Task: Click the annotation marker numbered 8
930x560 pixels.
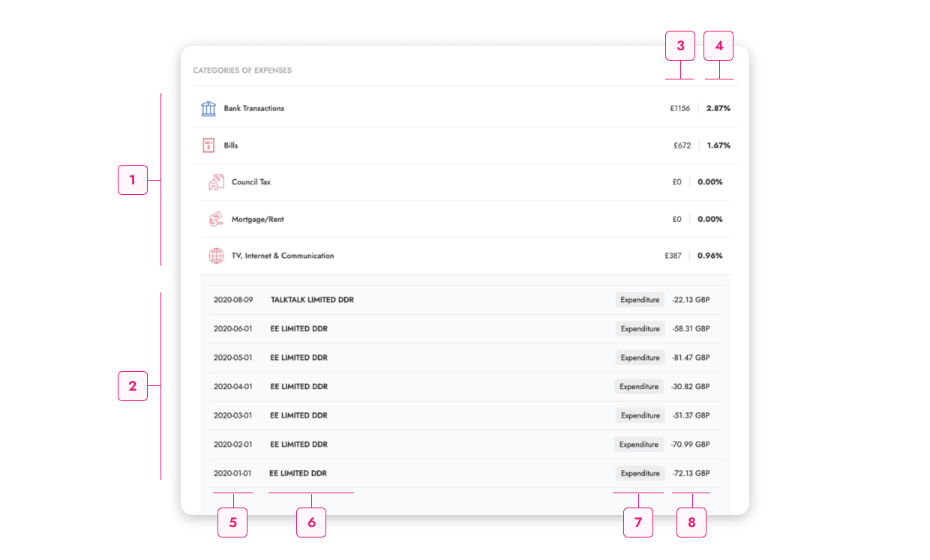Action: (691, 523)
